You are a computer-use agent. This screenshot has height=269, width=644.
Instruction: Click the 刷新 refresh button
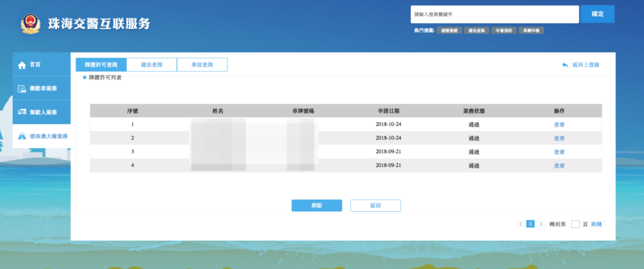[316, 205]
